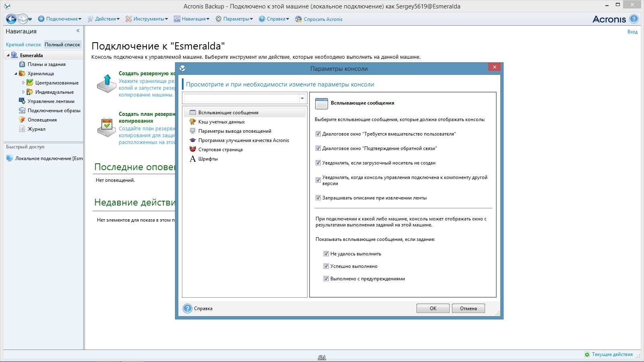
Task: Click Текущие действия status bar icon
Action: click(x=587, y=354)
